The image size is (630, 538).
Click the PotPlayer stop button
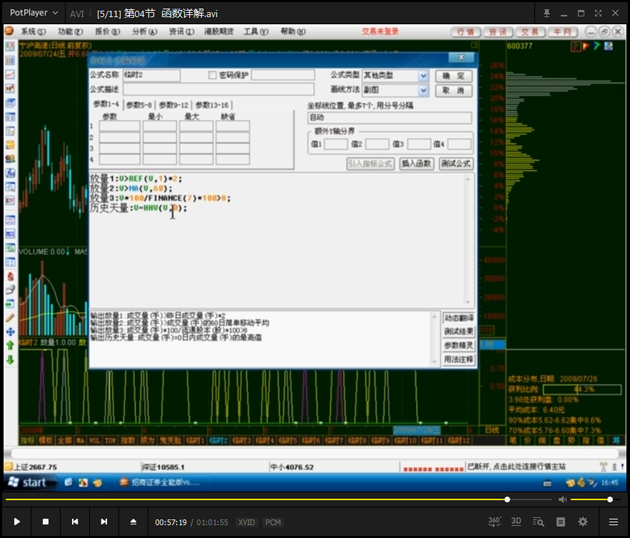click(x=45, y=522)
